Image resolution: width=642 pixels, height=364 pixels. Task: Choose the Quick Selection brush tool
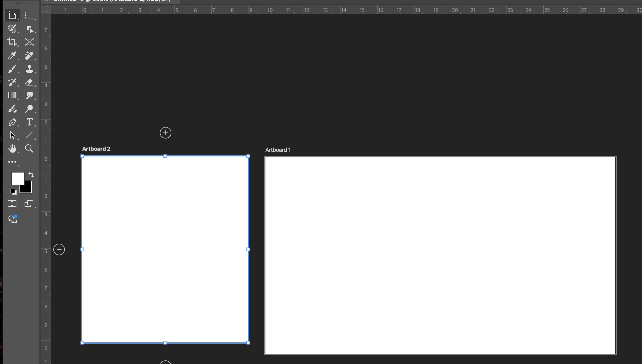[12, 29]
